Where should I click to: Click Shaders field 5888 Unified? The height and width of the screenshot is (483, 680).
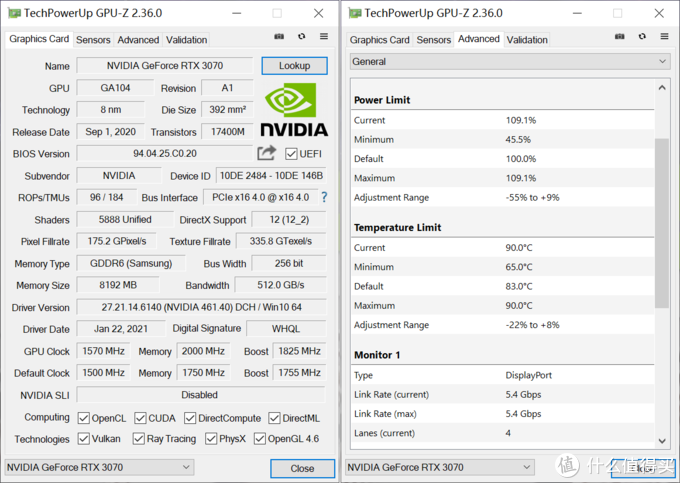coord(125,219)
